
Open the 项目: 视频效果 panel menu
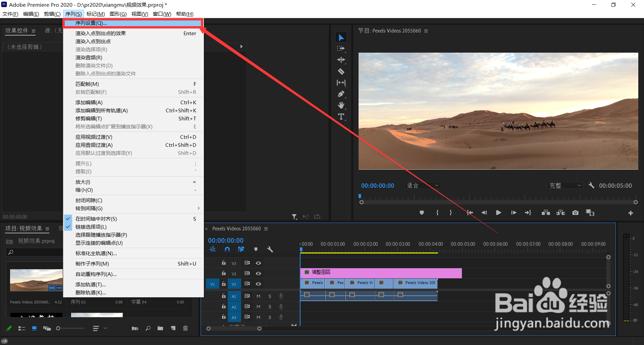[x=47, y=229]
